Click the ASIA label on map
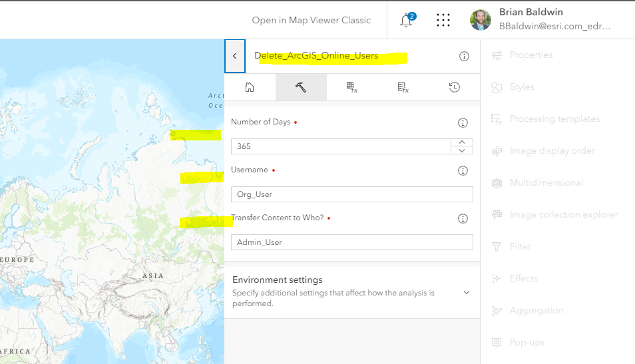The height and width of the screenshot is (364, 635). [x=152, y=275]
